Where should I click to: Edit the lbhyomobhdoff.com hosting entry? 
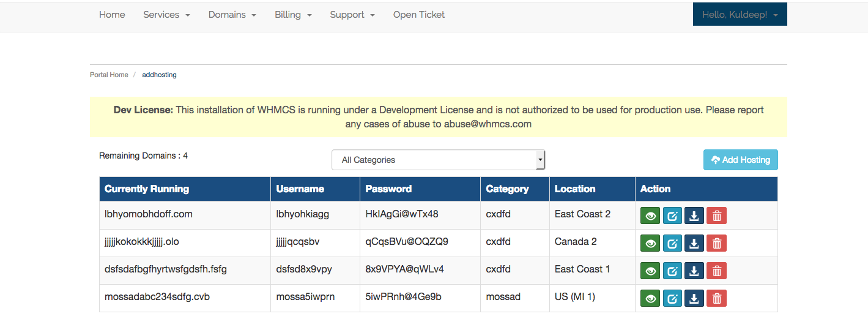click(x=672, y=216)
